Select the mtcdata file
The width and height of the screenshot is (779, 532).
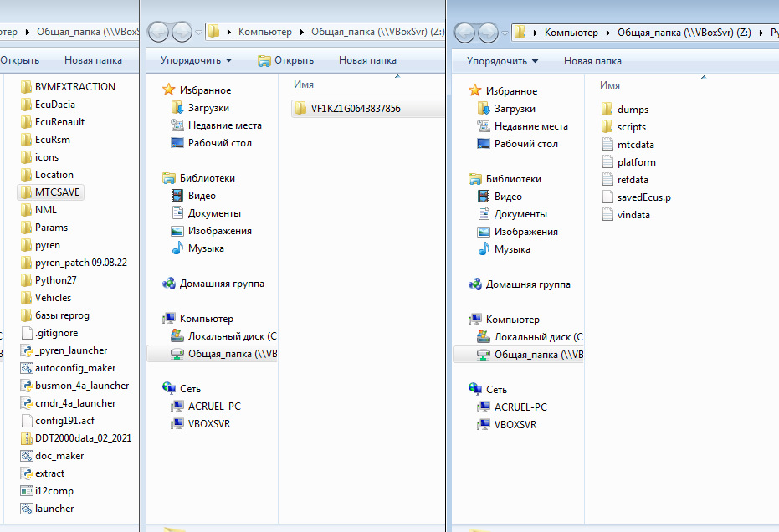pos(628,145)
